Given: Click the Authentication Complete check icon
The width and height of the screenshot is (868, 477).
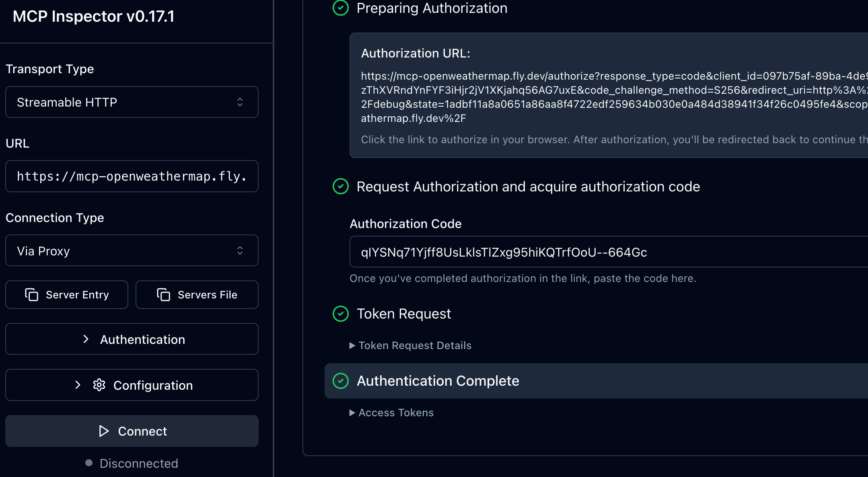Looking at the screenshot, I should (x=341, y=381).
